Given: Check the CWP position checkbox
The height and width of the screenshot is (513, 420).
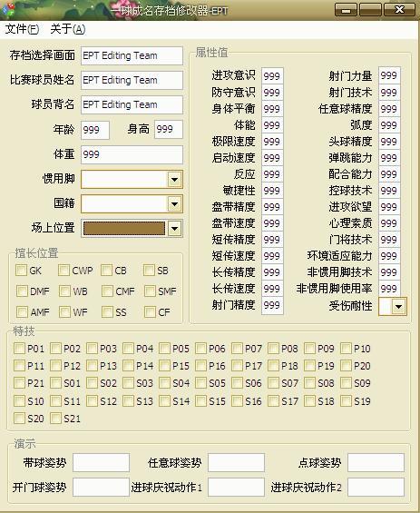Looking at the screenshot, I should pos(64,271).
